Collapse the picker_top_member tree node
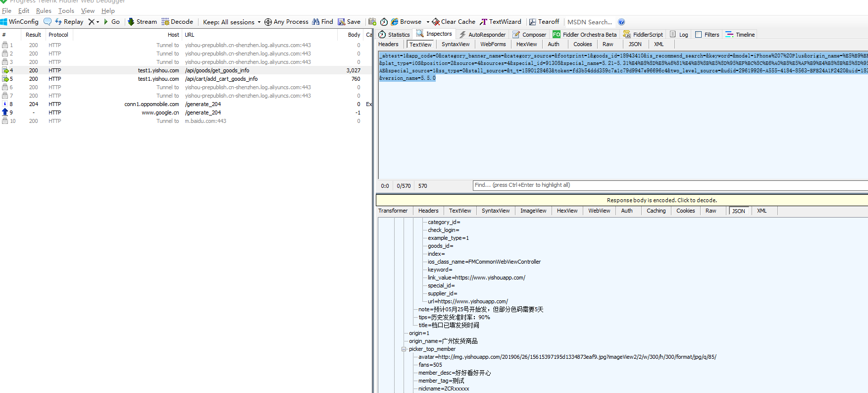 [x=404, y=349]
